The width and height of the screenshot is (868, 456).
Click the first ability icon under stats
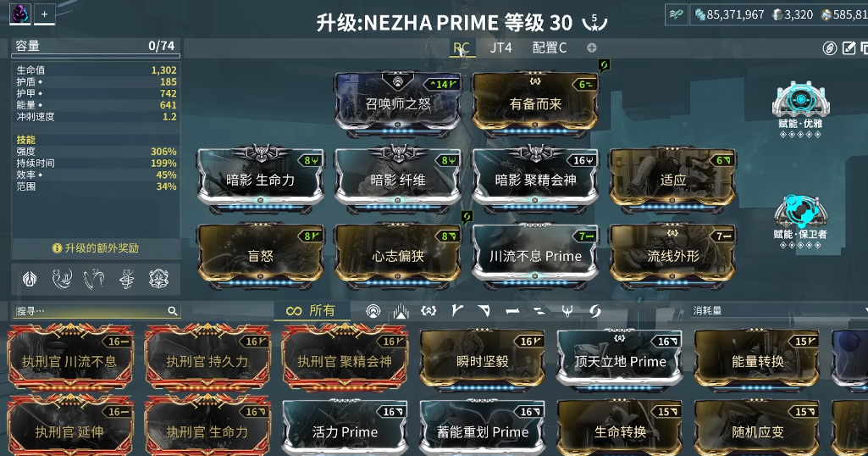coord(30,279)
